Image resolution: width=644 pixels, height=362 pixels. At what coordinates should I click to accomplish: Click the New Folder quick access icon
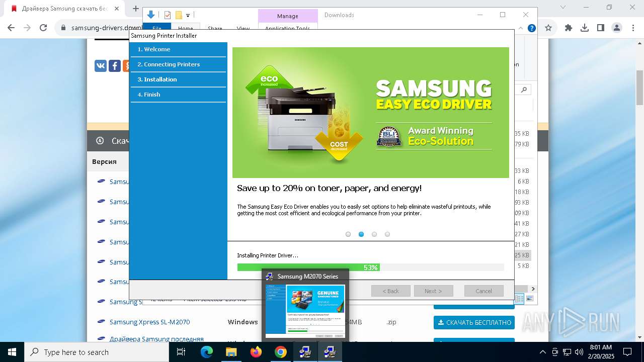click(x=179, y=15)
